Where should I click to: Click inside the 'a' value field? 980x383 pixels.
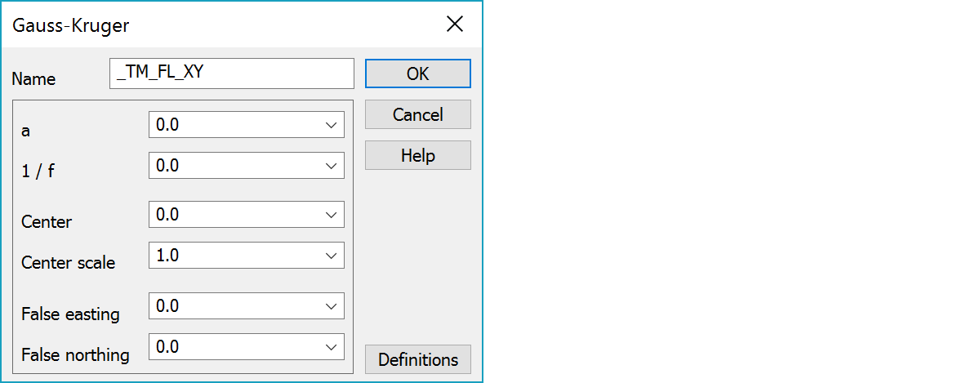click(x=234, y=125)
